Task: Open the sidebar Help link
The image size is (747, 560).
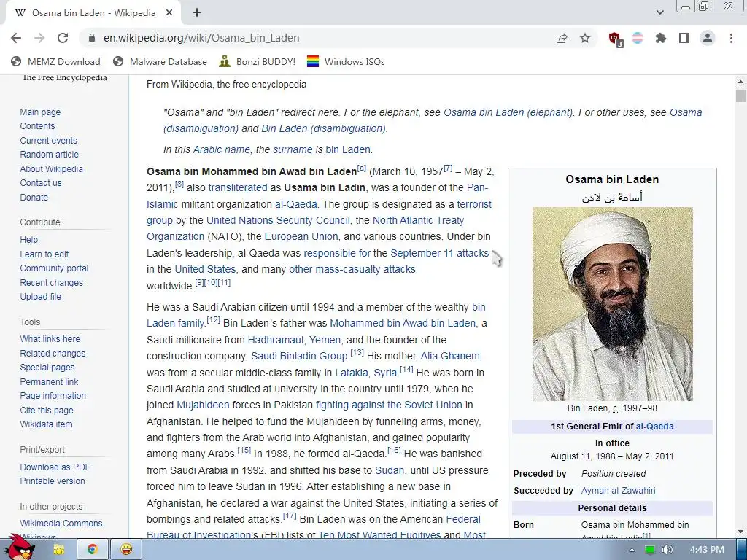Action: [x=28, y=239]
